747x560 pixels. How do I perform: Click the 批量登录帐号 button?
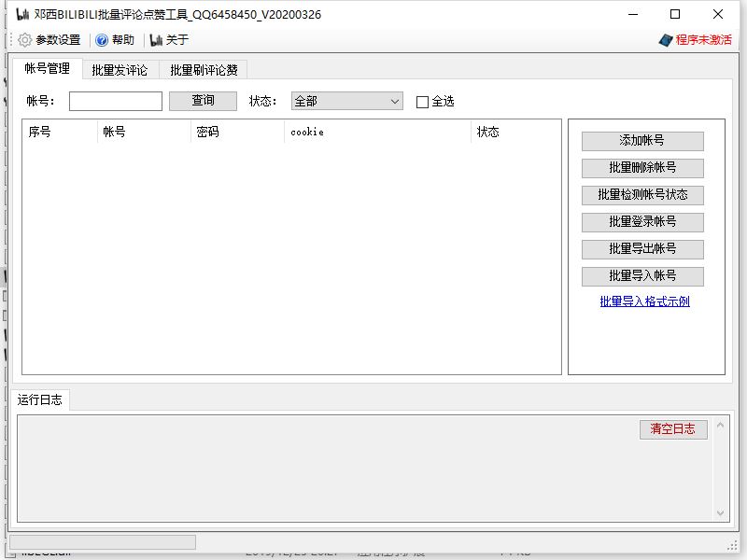point(642,222)
